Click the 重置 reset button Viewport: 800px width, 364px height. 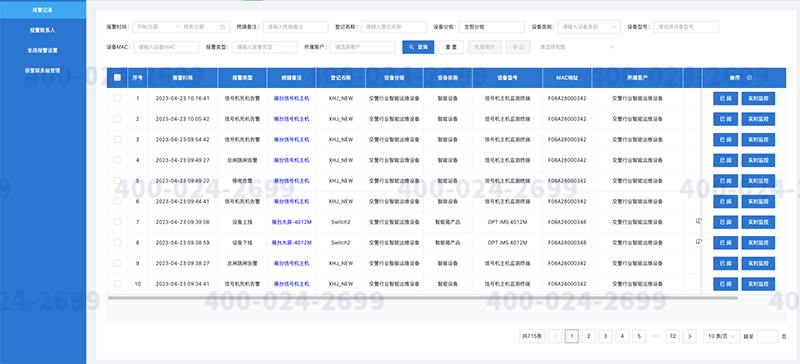[451, 47]
